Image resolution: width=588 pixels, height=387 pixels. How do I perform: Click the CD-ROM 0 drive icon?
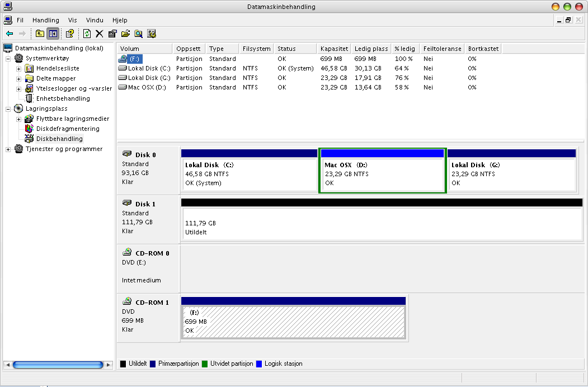click(128, 252)
